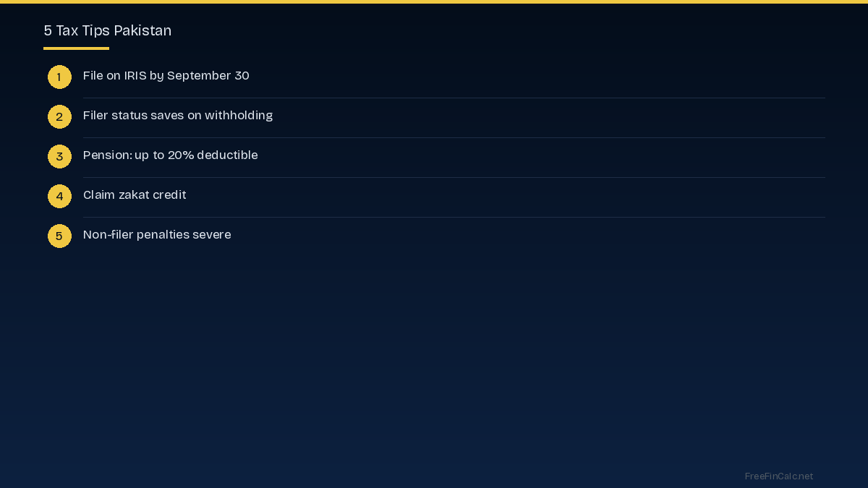The height and width of the screenshot is (488, 868).
Task: Click the number 3 circle beside Pension
Action: [59, 156]
